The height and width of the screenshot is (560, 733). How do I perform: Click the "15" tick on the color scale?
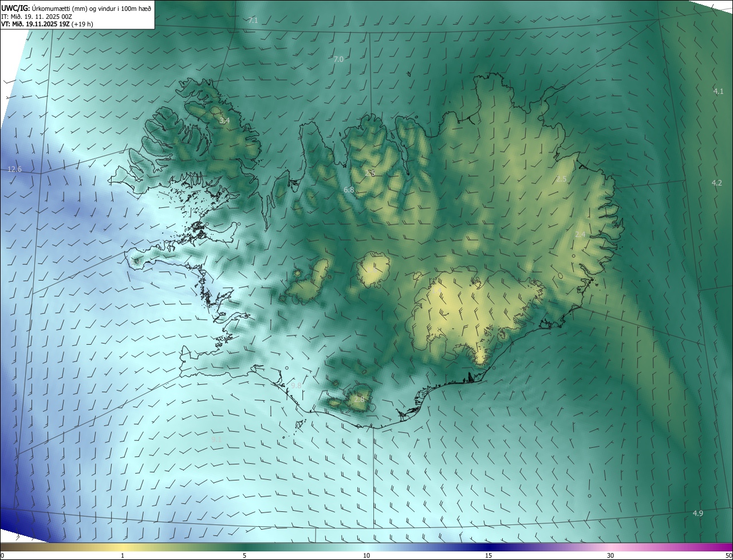tap(488, 556)
